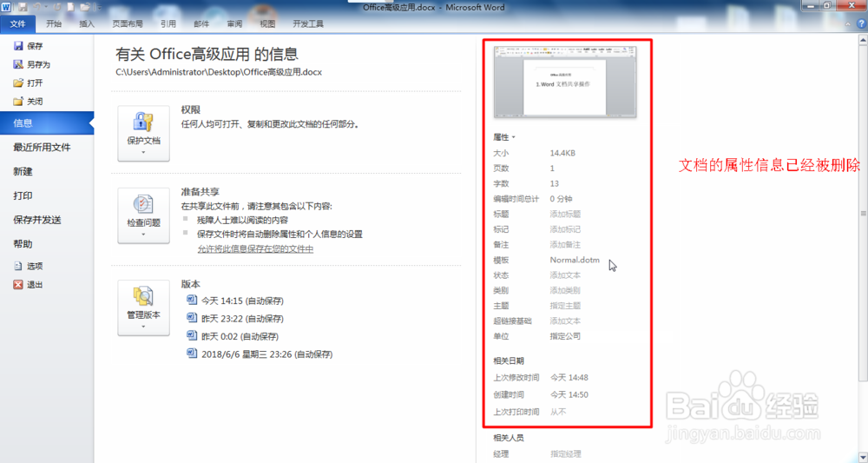Click the undo arrow in the Quick Access Toolbar
The image size is (868, 463).
tap(37, 8)
